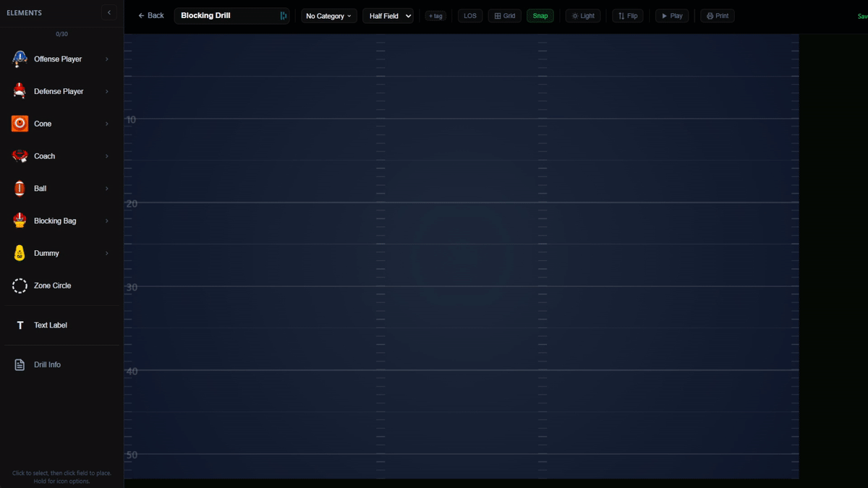Screen dimensions: 868x488
Task: Toggle the Snap option off
Action: (540, 16)
